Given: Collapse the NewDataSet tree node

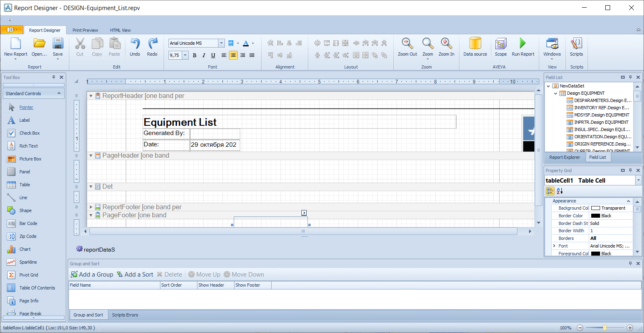Looking at the screenshot, I should point(548,86).
